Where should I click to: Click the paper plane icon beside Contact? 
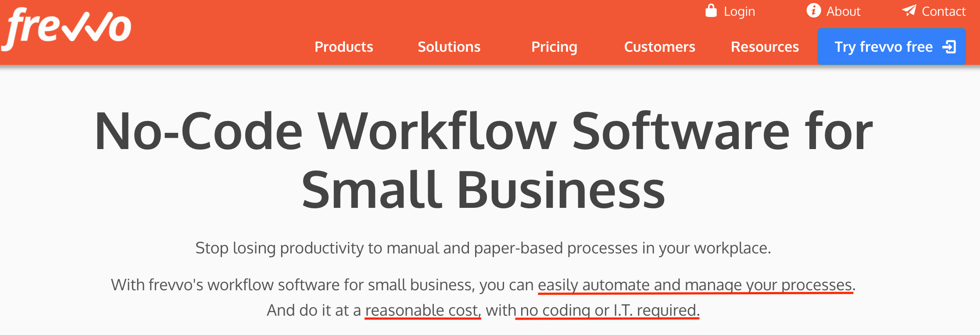(909, 10)
